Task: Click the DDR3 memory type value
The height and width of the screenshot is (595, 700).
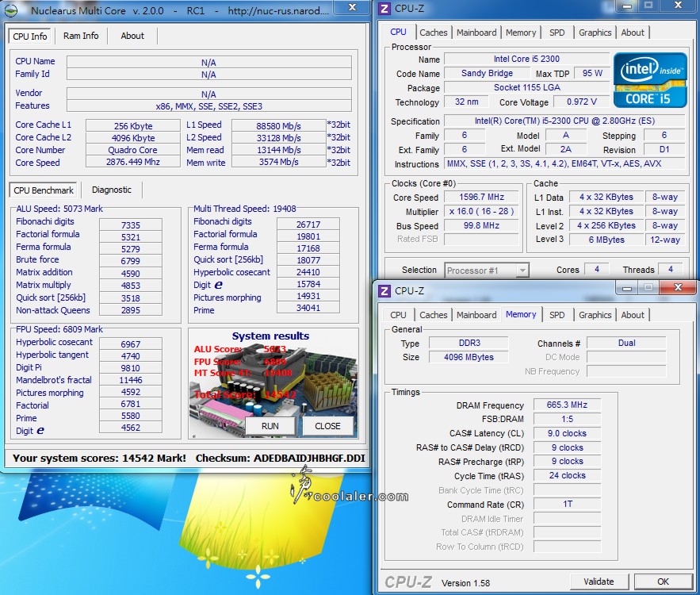Action: 469,343
